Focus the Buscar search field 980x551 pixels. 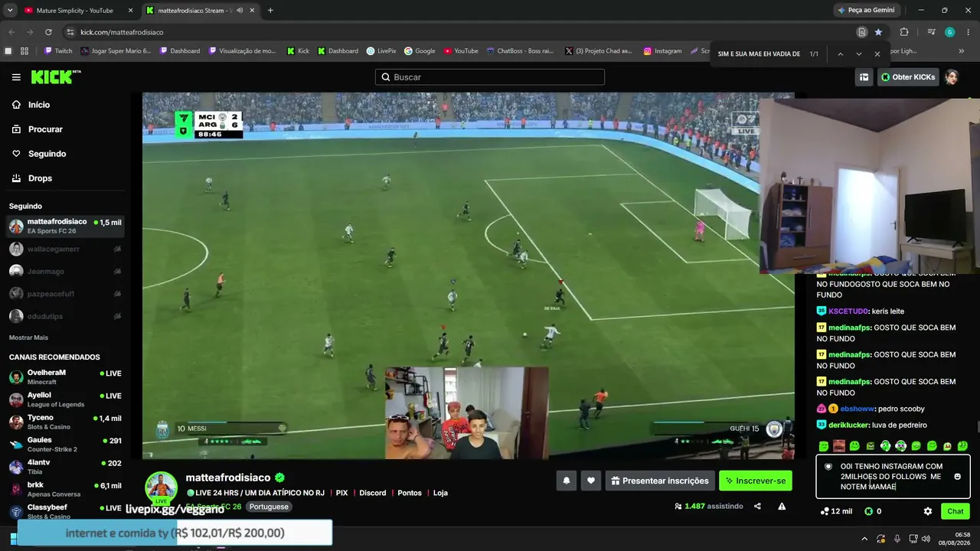pyautogui.click(x=490, y=77)
